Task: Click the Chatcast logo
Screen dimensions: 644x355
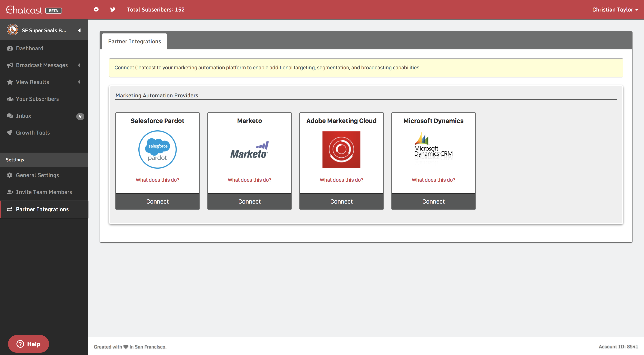Action: pos(24,10)
